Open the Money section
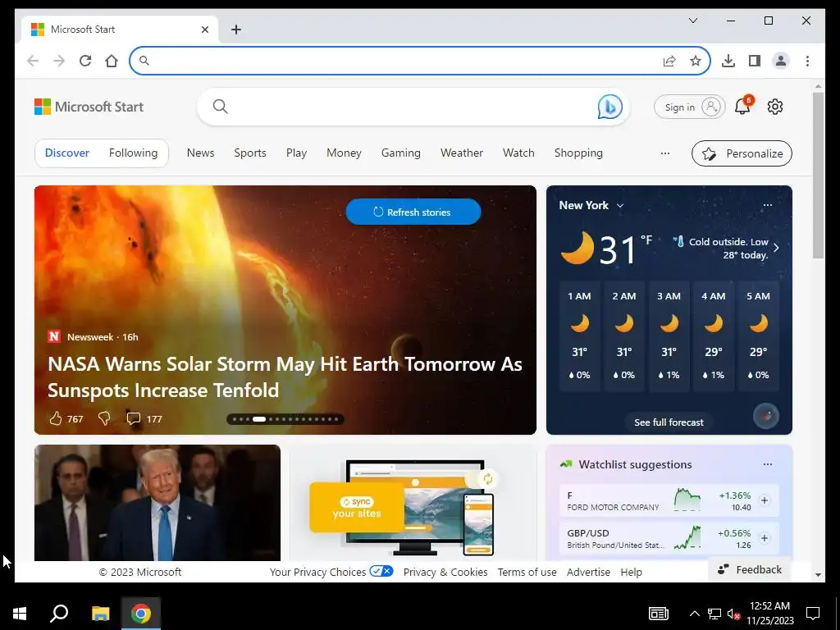 coord(344,153)
